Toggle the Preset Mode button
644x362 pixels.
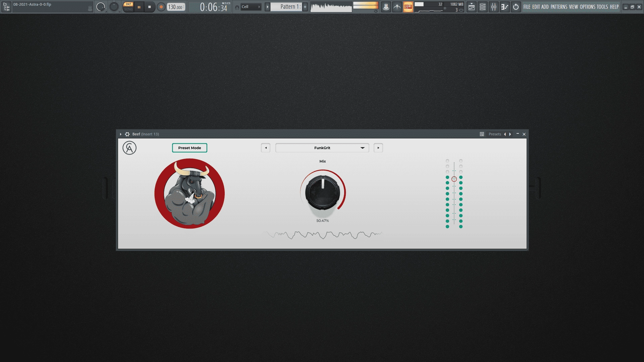190,148
